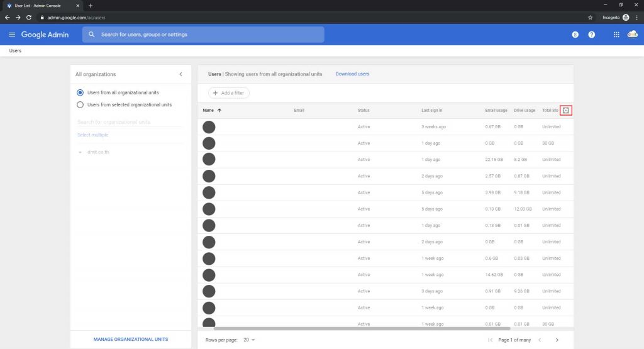The image size is (644, 349).
Task: Open the Help question mark icon
Action: point(591,35)
